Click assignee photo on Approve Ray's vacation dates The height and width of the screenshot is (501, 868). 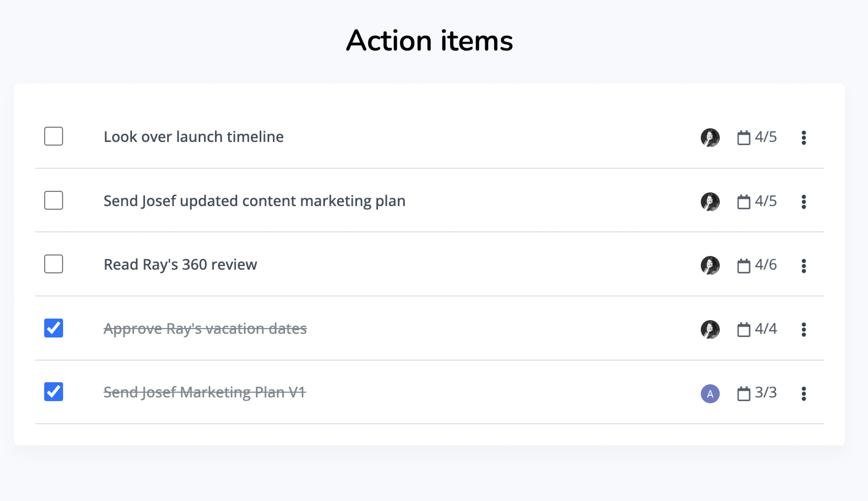click(x=710, y=330)
